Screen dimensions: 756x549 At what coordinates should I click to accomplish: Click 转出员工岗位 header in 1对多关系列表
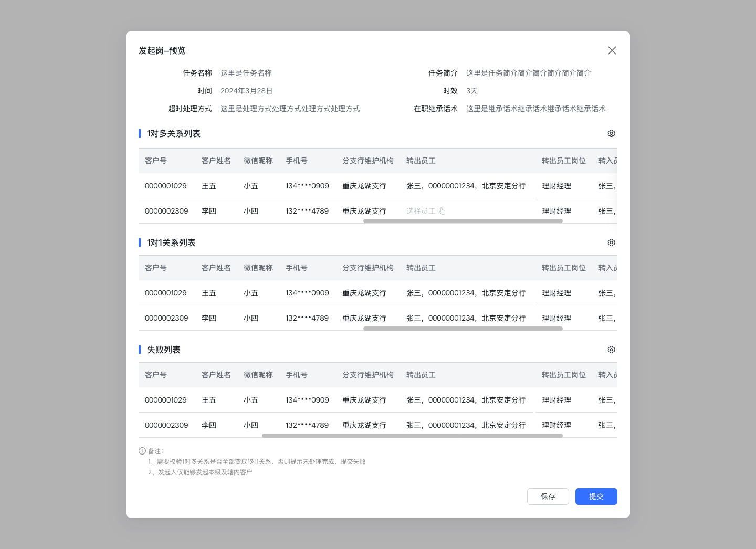click(564, 161)
